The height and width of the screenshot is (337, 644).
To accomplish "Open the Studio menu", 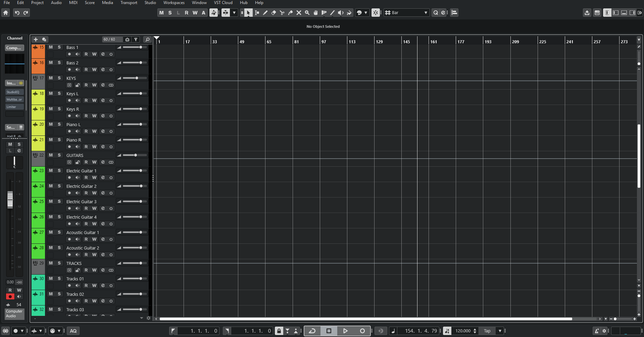I will 150,3.
